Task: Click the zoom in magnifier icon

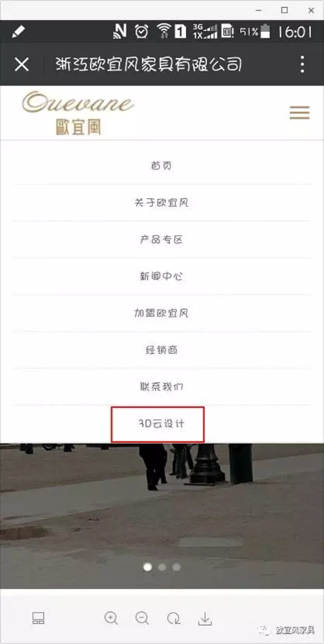Action: [111, 618]
